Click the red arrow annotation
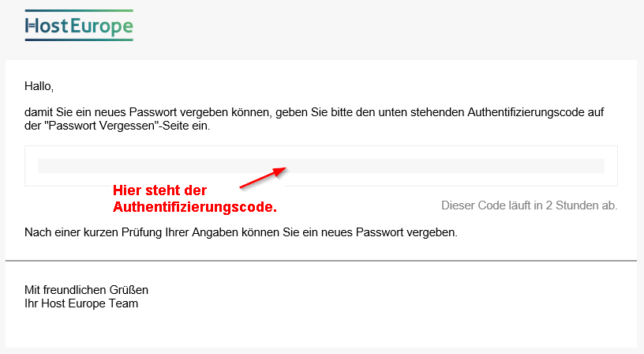The height and width of the screenshot is (354, 644). pyautogui.click(x=263, y=178)
